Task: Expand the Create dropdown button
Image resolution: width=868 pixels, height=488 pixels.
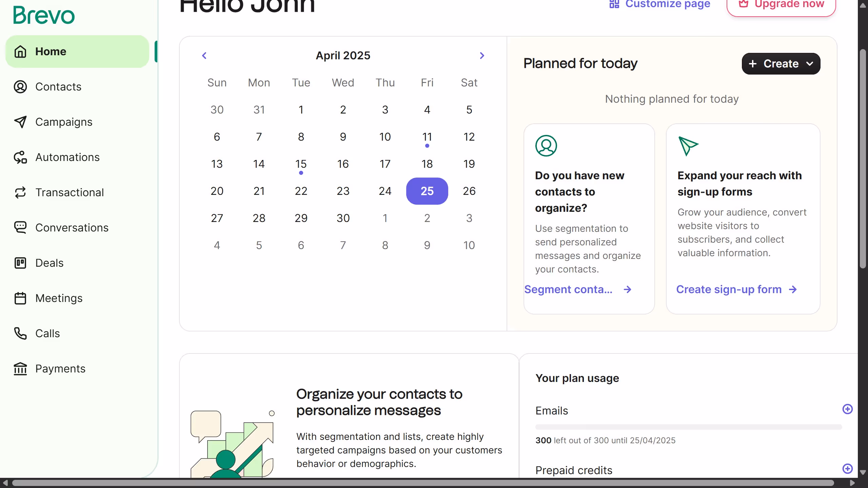Action: (x=781, y=64)
